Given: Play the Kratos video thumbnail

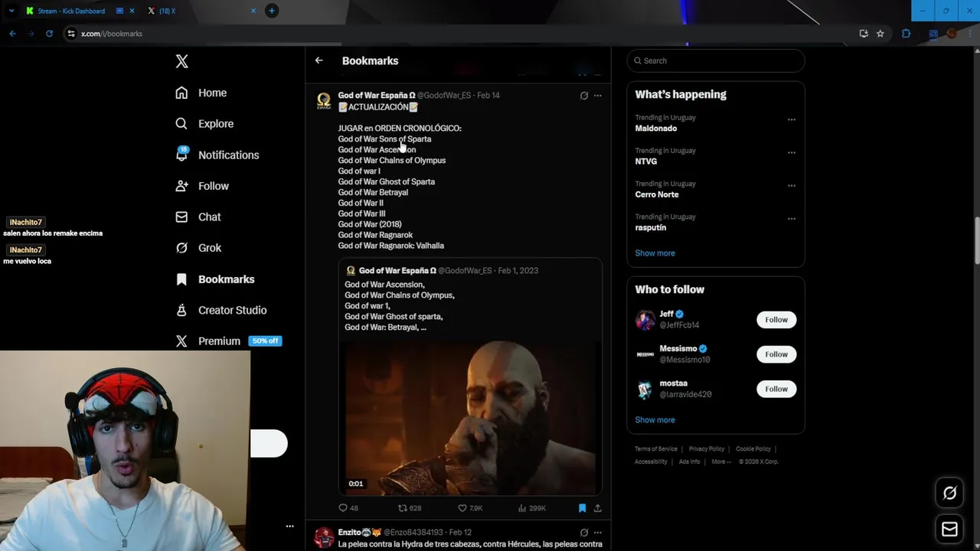Looking at the screenshot, I should coord(470,417).
